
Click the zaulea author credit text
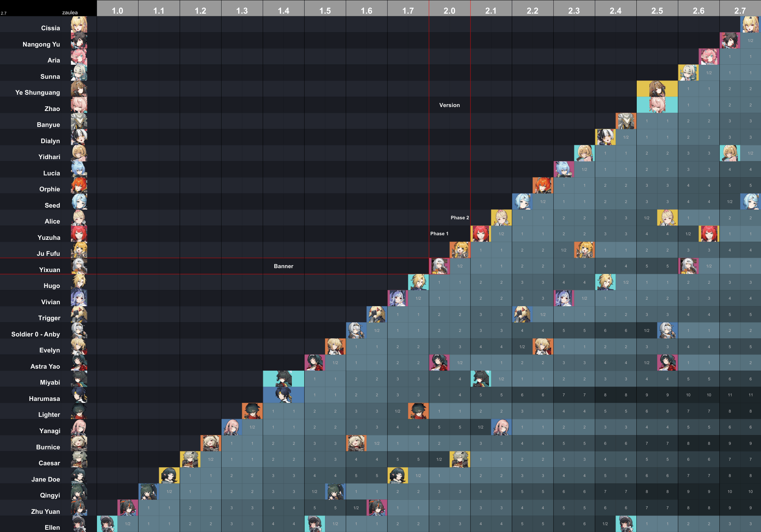(x=70, y=13)
